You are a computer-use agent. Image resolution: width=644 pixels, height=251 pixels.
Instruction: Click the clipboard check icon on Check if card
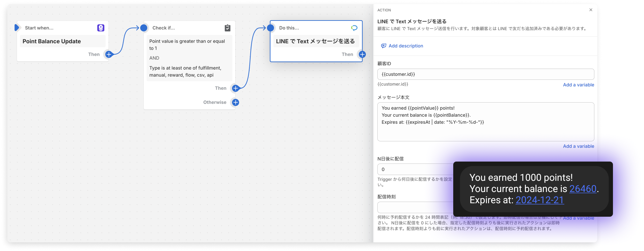228,28
